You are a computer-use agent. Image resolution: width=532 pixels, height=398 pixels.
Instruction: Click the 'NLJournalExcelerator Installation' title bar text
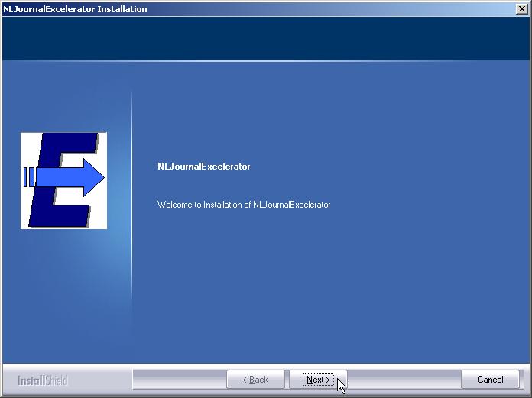point(75,9)
